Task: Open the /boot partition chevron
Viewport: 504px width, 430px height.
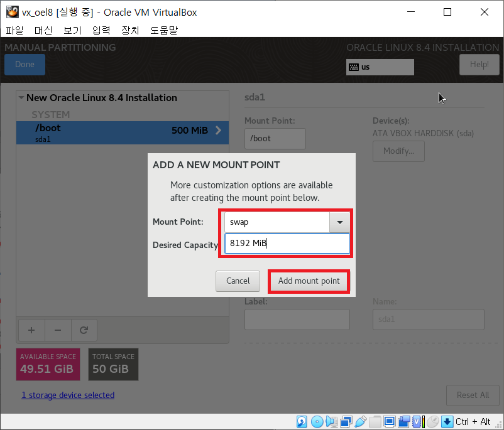Action: (218, 131)
